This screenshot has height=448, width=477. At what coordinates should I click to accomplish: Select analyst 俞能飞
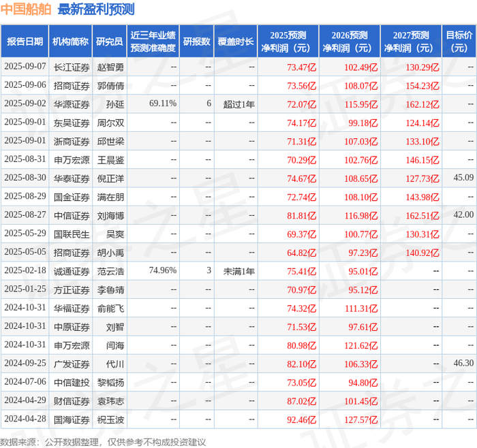click(110, 308)
